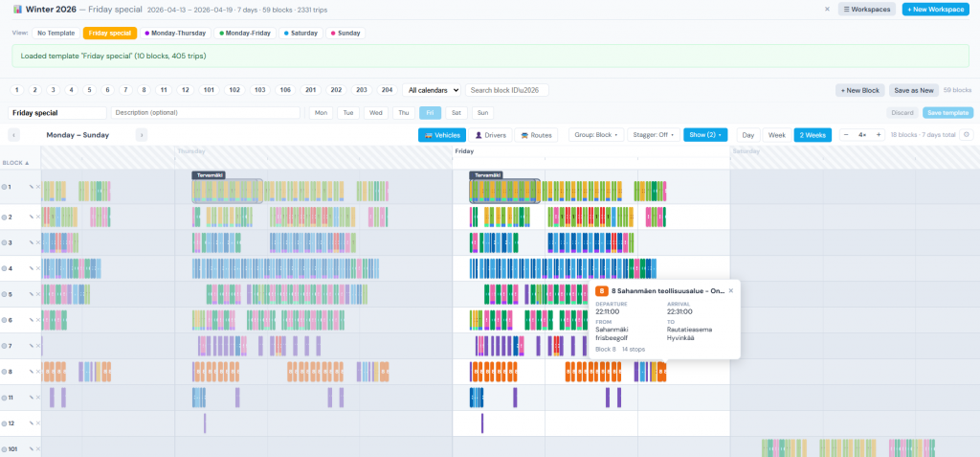Click the round settings icon after days total

tap(967, 135)
